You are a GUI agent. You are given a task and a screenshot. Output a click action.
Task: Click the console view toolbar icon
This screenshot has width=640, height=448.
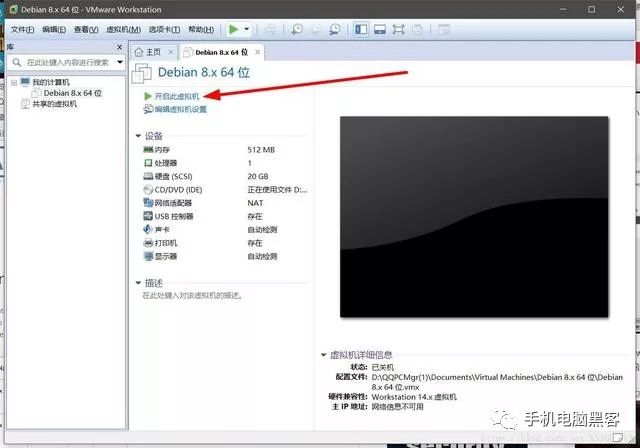[443, 29]
